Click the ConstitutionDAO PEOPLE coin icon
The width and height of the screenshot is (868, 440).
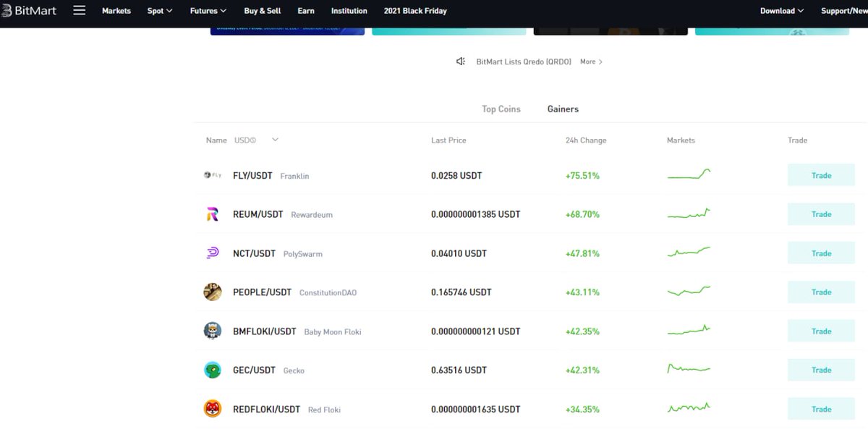coord(212,292)
